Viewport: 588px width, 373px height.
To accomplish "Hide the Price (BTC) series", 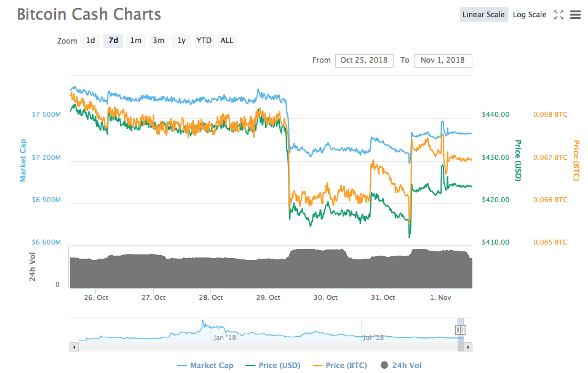I will coord(340,366).
